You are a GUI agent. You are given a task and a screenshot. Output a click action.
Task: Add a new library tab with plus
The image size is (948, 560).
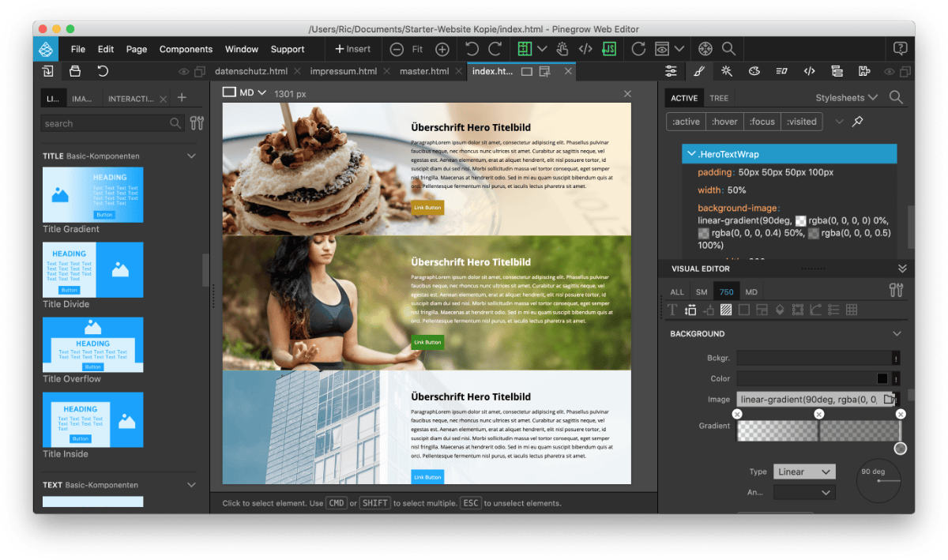click(x=182, y=98)
